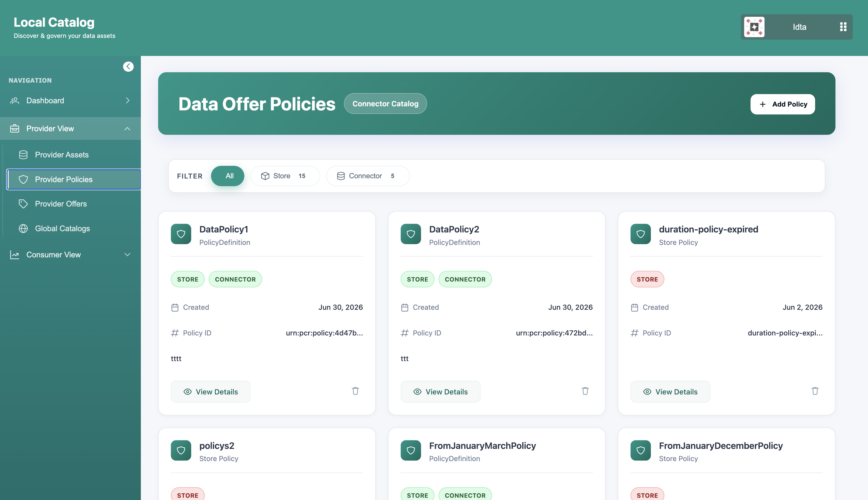The height and width of the screenshot is (500, 868).
Task: Click the Jun 2, 2026 created date
Action: tap(802, 307)
